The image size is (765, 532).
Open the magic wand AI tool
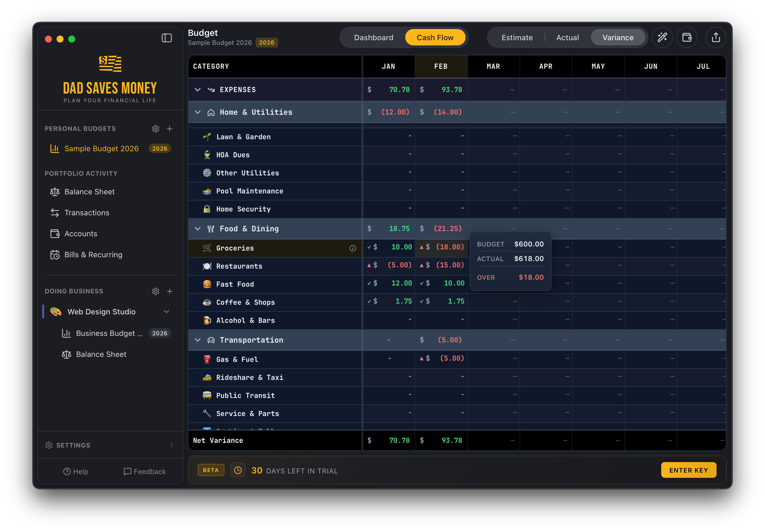662,37
